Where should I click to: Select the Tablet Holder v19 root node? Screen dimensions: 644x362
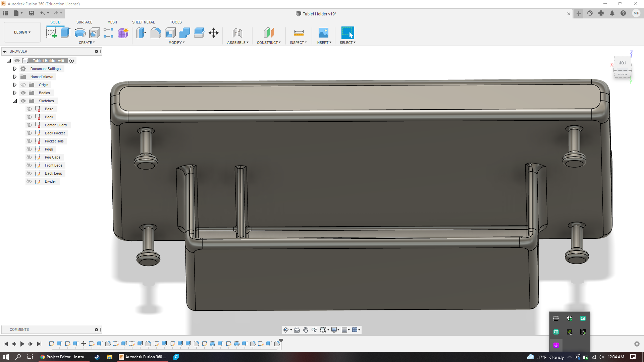coord(48,60)
